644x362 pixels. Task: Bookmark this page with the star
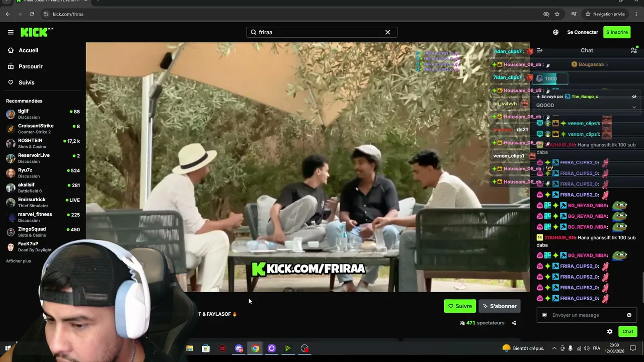click(557, 14)
